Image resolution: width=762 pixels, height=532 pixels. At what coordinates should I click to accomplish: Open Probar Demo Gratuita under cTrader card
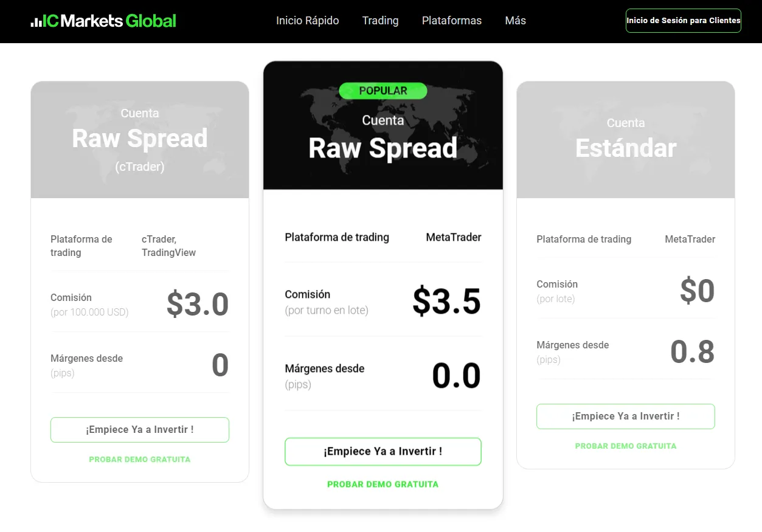point(140,460)
